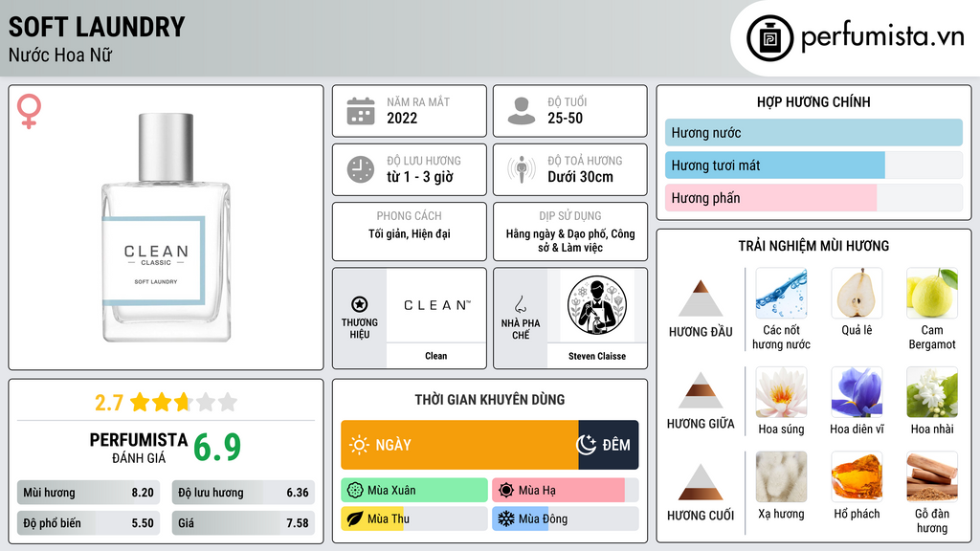Click the Mùi hương 8.20 score bar
The height and width of the screenshot is (551, 980).
pyautogui.click(x=88, y=493)
